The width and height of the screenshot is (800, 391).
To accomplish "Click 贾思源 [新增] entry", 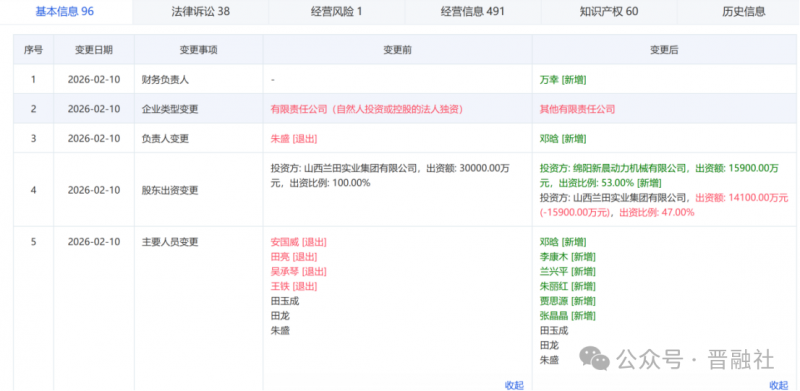I will click(x=567, y=301).
